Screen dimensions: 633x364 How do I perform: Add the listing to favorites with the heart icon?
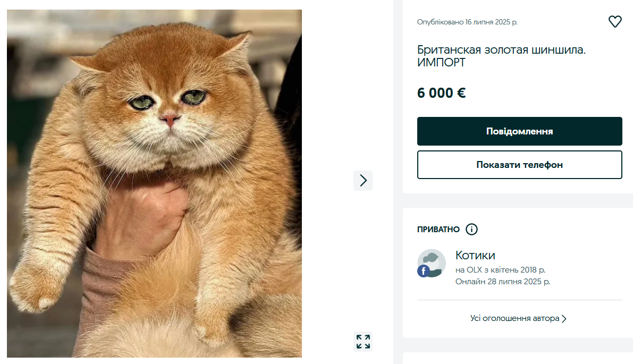click(x=615, y=21)
